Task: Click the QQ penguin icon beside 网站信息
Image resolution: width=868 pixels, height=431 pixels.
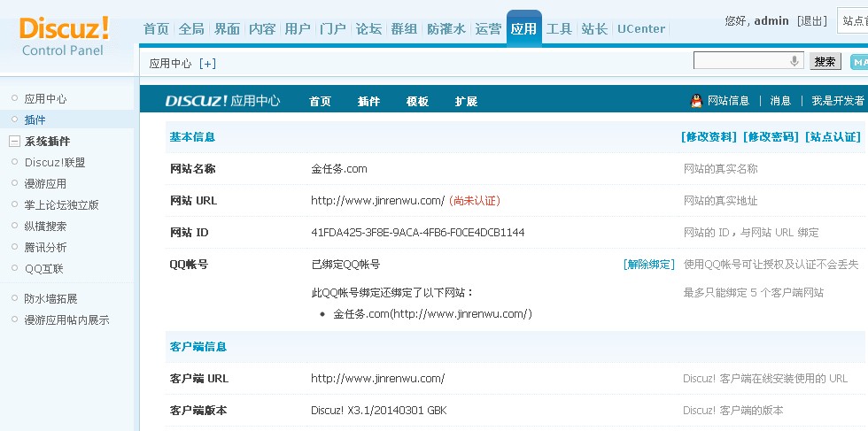Action: pos(696,101)
